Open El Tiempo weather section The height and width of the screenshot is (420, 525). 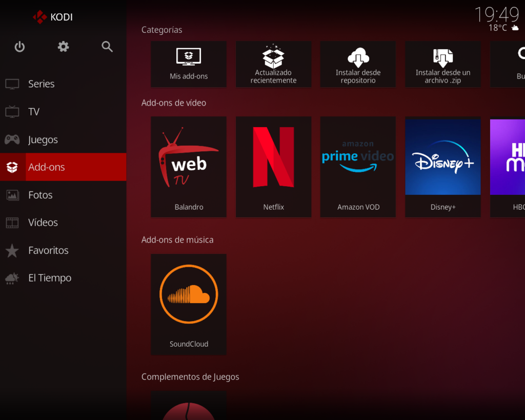pyautogui.click(x=49, y=278)
